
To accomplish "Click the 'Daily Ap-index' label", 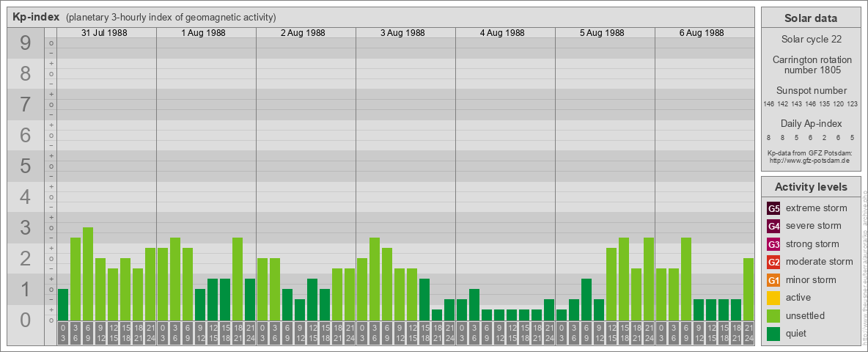I will point(811,123).
